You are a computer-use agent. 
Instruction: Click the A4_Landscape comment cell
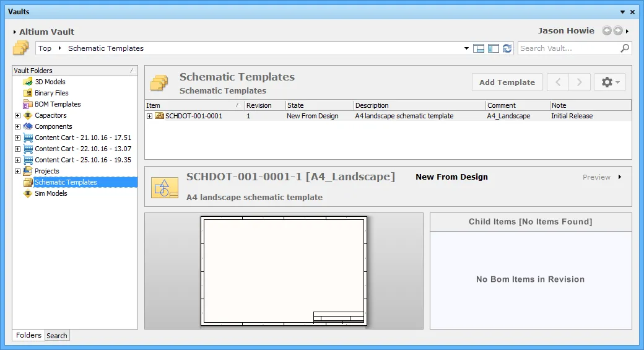(x=508, y=116)
